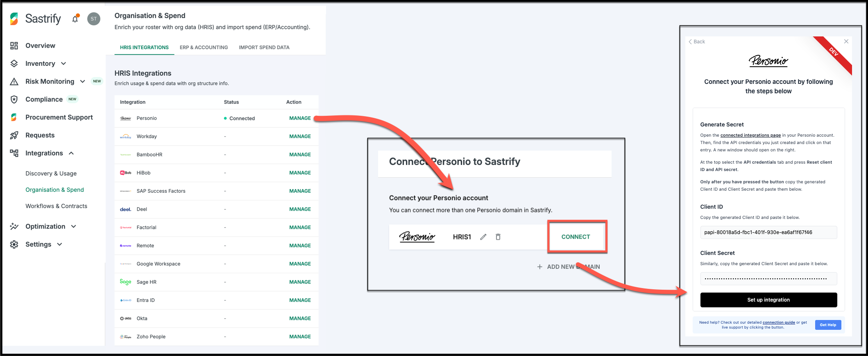
Task: Close the Personio setup panel
Action: point(846,41)
